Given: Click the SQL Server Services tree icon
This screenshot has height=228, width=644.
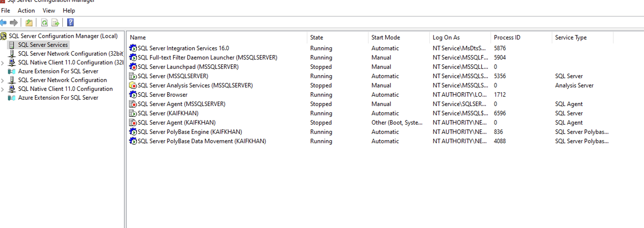Looking at the screenshot, I should (x=12, y=45).
